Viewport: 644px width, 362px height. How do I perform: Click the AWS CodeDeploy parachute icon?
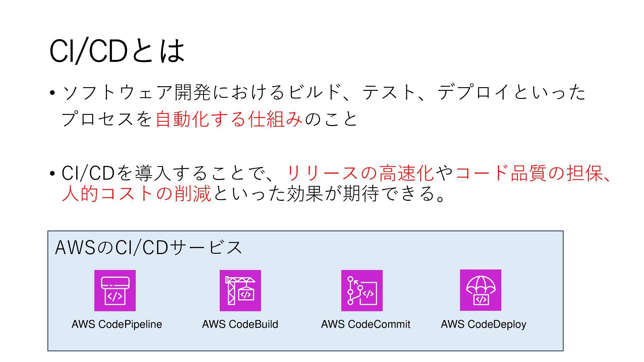point(481,290)
